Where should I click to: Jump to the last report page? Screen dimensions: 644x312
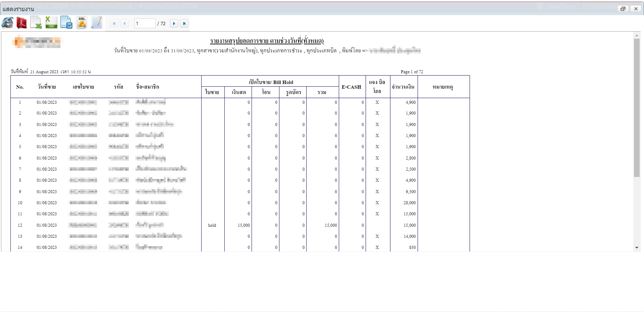[184, 24]
